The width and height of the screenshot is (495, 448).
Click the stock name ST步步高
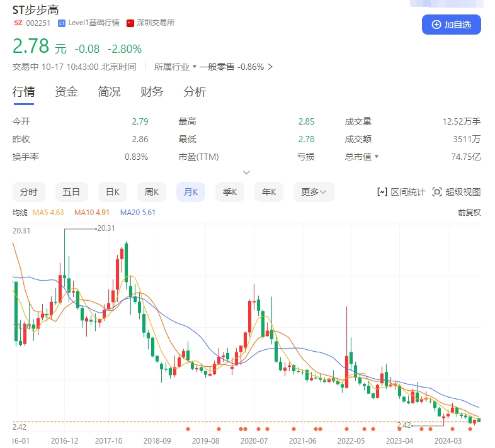36,10
